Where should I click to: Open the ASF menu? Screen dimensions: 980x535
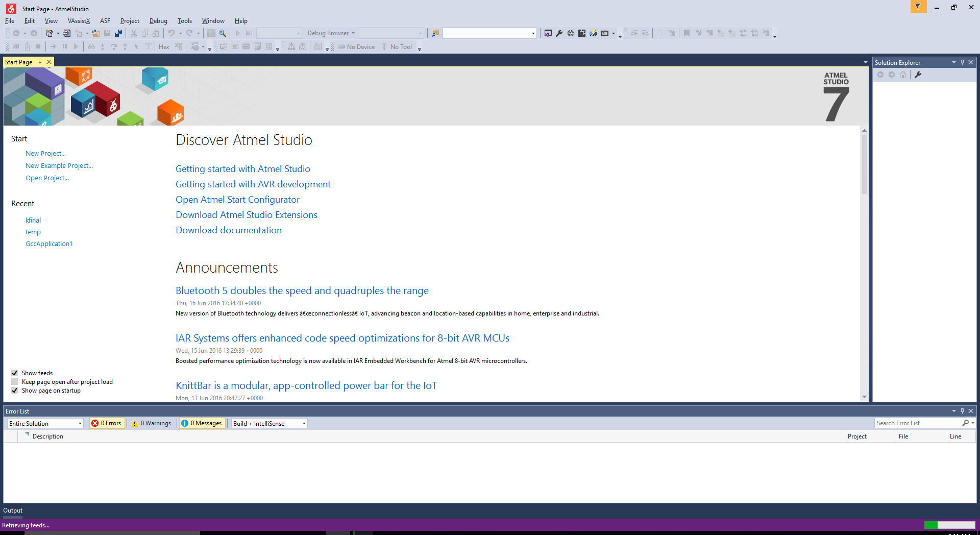(x=105, y=21)
